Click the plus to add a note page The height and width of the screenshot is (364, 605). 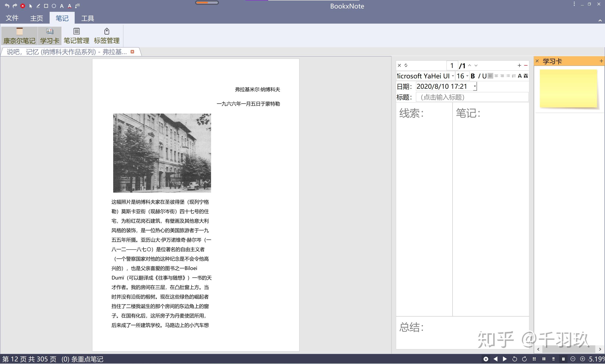point(519,65)
